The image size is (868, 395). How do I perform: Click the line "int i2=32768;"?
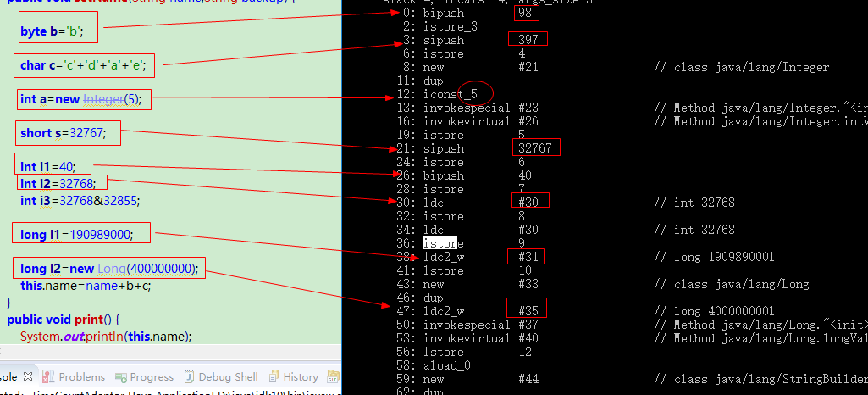pos(58,183)
